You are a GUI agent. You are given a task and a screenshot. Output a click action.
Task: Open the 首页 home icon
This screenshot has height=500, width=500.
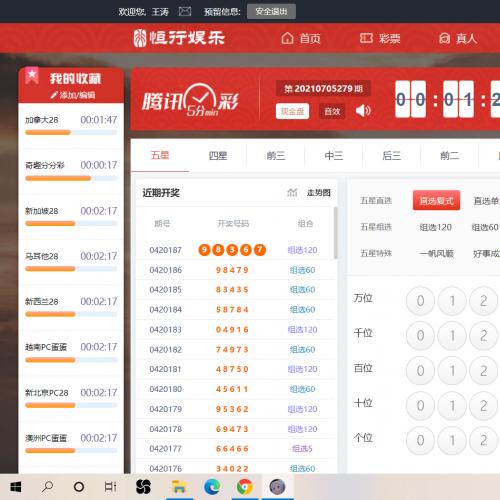click(x=287, y=38)
